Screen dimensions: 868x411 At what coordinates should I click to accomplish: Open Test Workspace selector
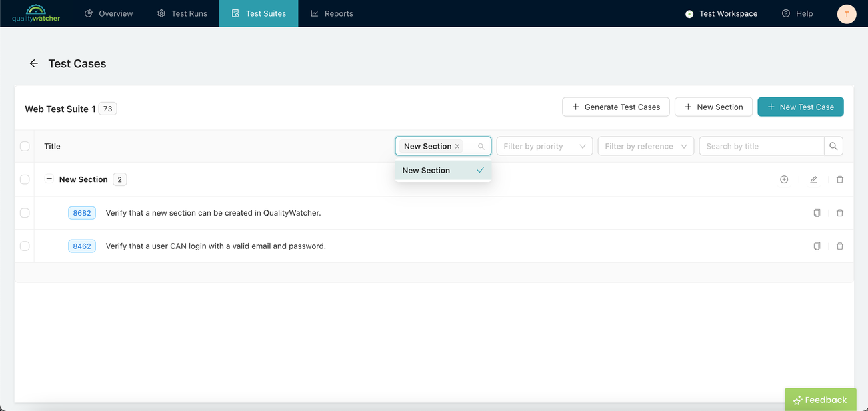[721, 13]
